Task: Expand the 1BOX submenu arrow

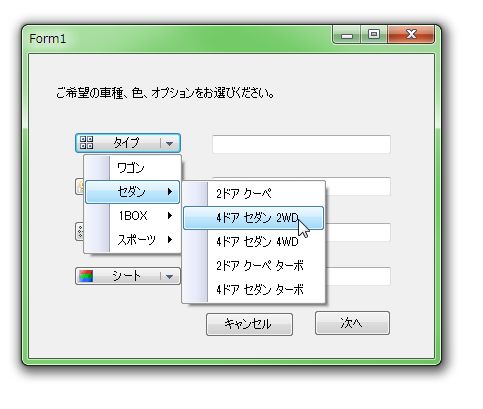Action: tap(170, 216)
